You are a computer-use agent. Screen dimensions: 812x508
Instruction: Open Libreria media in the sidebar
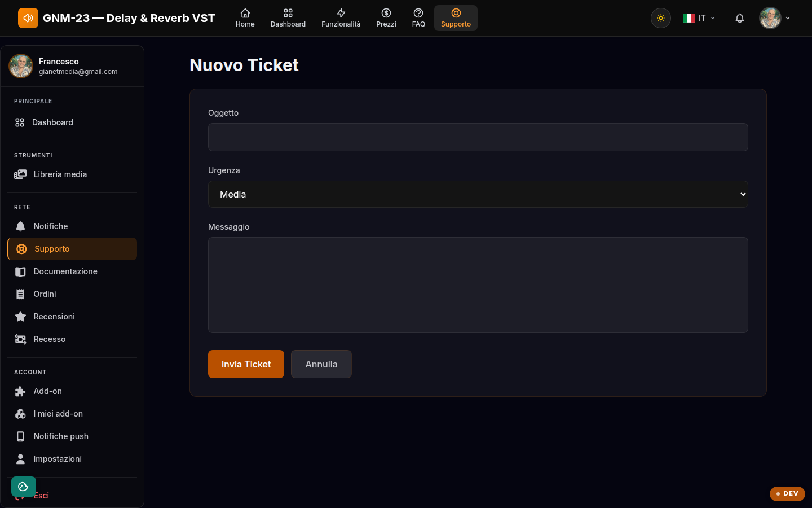(x=72, y=174)
